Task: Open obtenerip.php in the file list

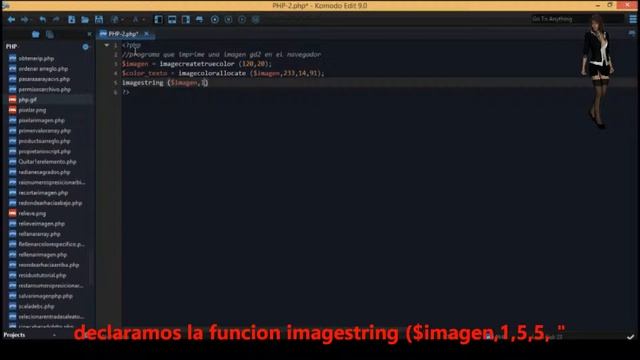Action: coord(36,58)
